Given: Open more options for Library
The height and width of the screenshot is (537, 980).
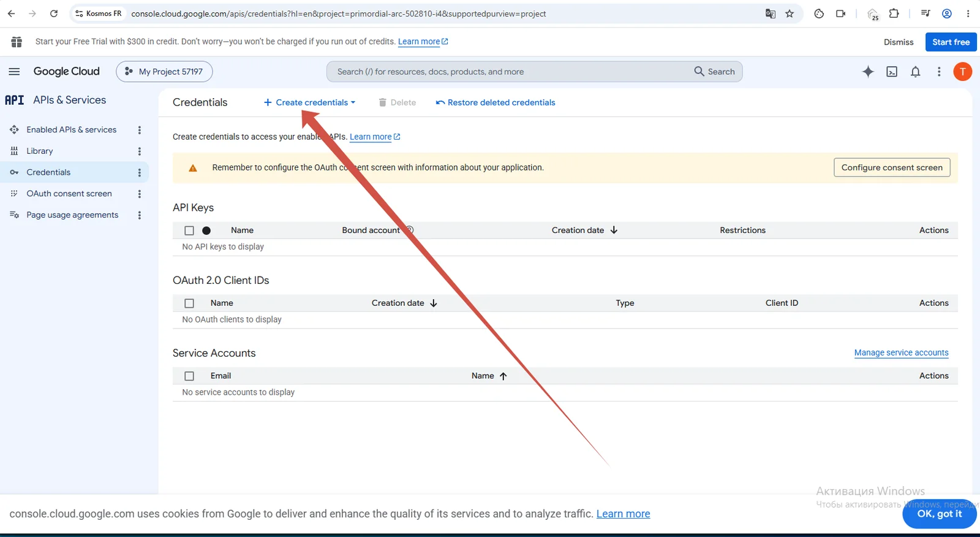Looking at the screenshot, I should [140, 151].
